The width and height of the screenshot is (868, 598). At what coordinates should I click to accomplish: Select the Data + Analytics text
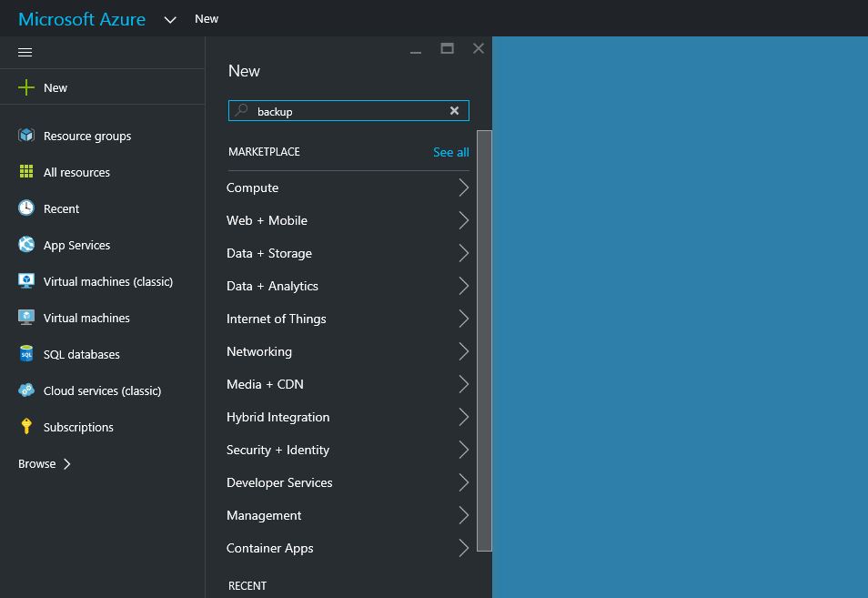[272, 286]
